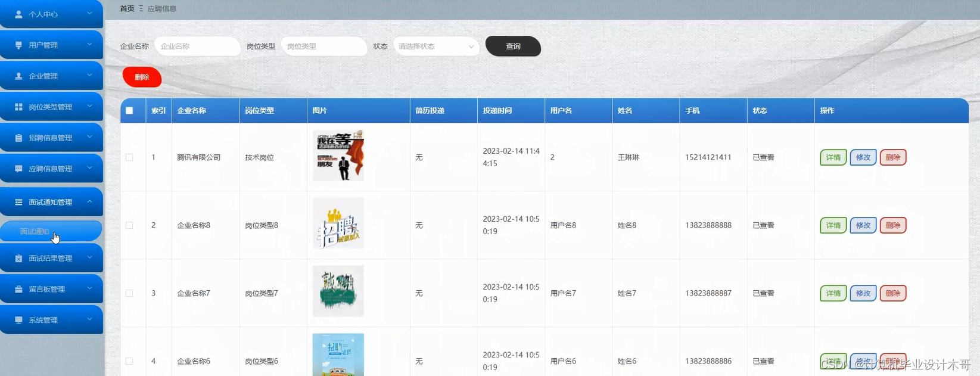Expand 用户管理 menu chevron

89,44
